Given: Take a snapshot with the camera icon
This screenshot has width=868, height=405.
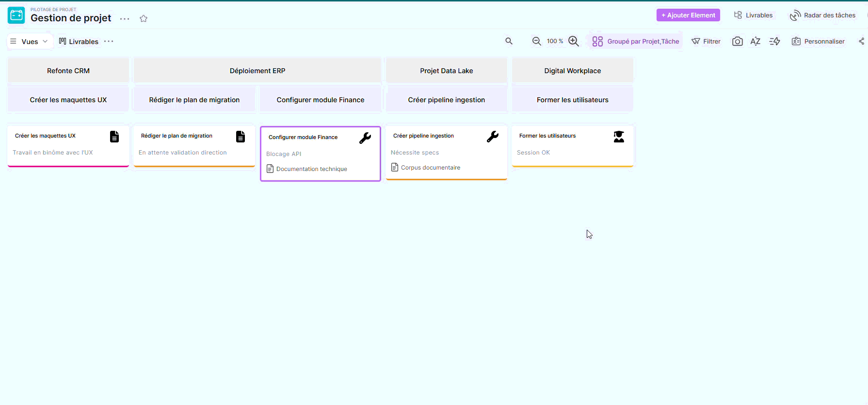Looking at the screenshot, I should (x=737, y=41).
